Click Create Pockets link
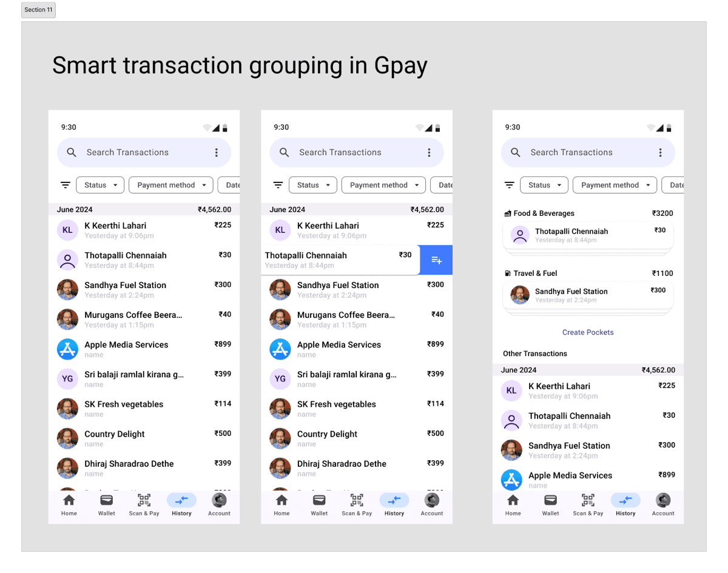This screenshot has width=728, height=573. pos(588,332)
